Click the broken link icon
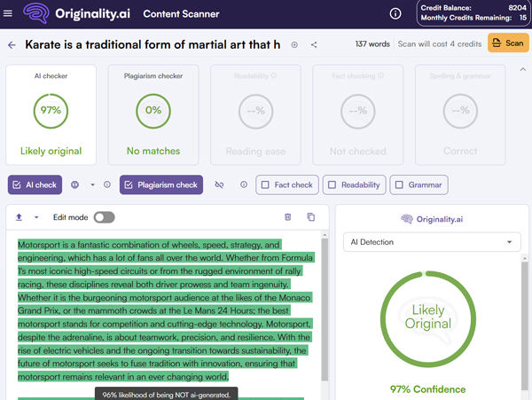The width and height of the screenshot is (532, 400). 220,184
